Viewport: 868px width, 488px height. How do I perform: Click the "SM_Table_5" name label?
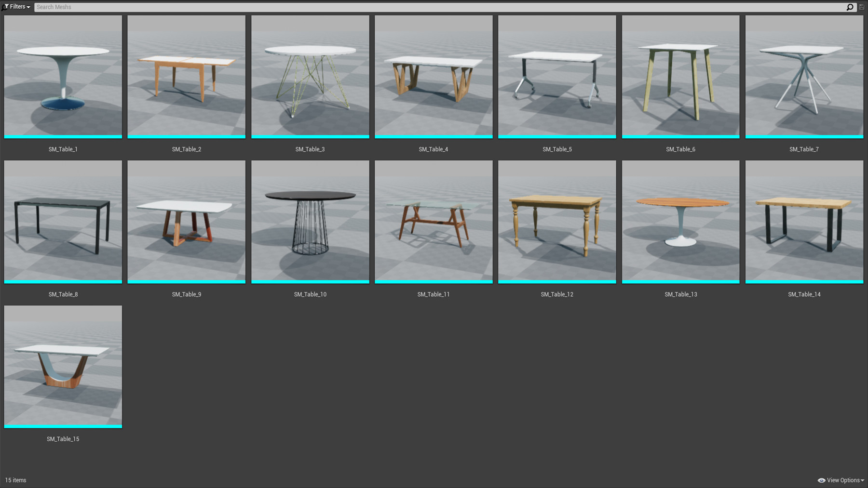557,149
